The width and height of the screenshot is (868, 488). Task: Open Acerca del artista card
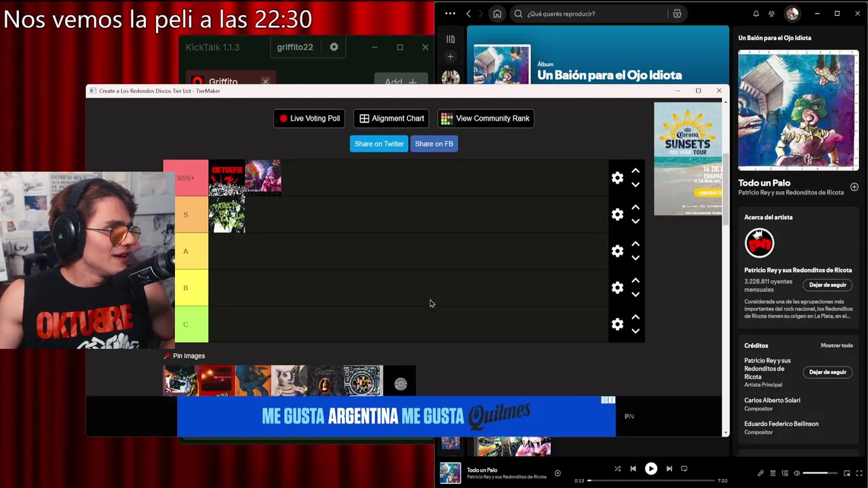click(x=798, y=268)
